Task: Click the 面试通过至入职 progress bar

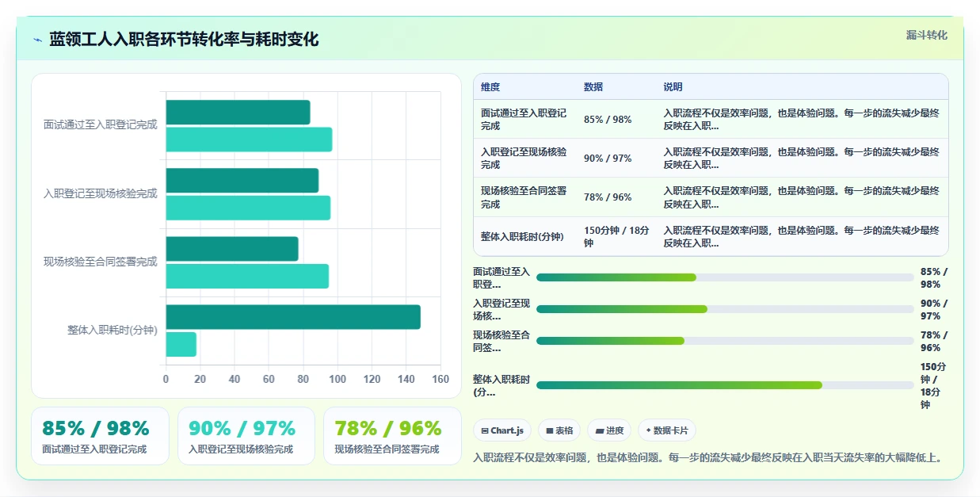Action: coord(725,277)
